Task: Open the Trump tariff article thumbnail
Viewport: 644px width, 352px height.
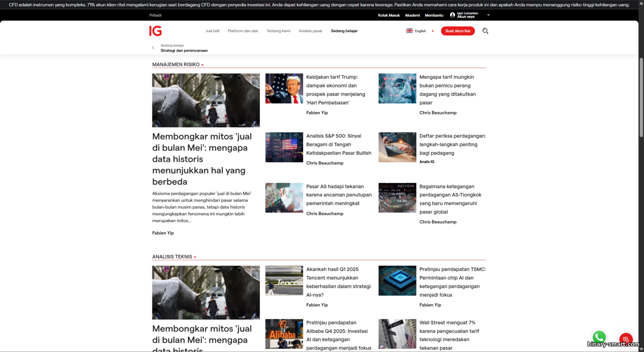Action: pyautogui.click(x=284, y=88)
